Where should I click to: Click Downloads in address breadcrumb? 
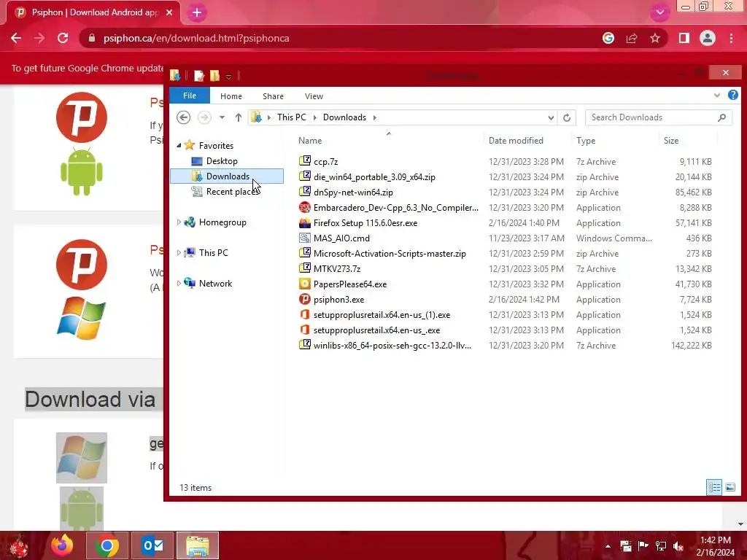[x=344, y=117]
